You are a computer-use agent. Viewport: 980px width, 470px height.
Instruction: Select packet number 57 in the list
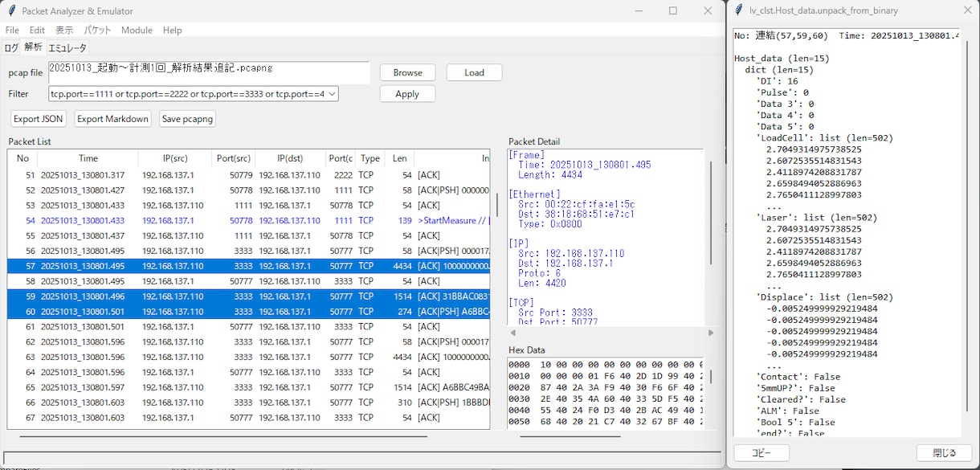click(249, 266)
